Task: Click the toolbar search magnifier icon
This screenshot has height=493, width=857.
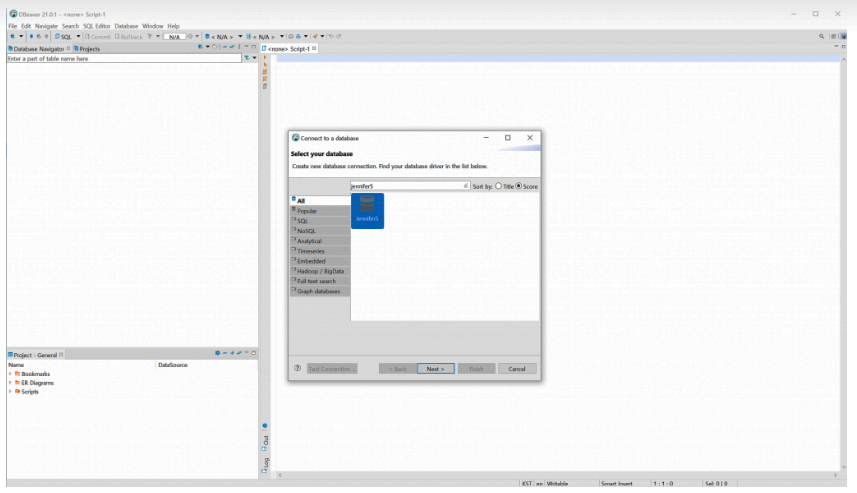Action: tap(821, 37)
